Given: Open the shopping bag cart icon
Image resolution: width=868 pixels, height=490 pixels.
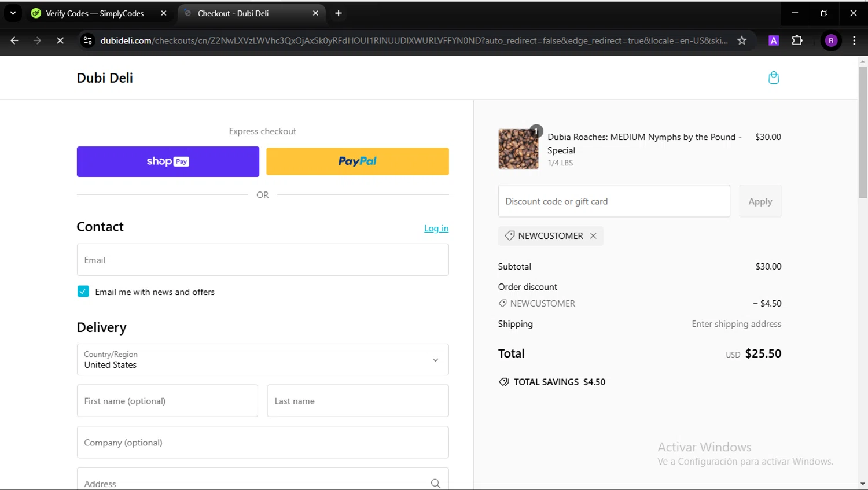Looking at the screenshot, I should pos(774,78).
